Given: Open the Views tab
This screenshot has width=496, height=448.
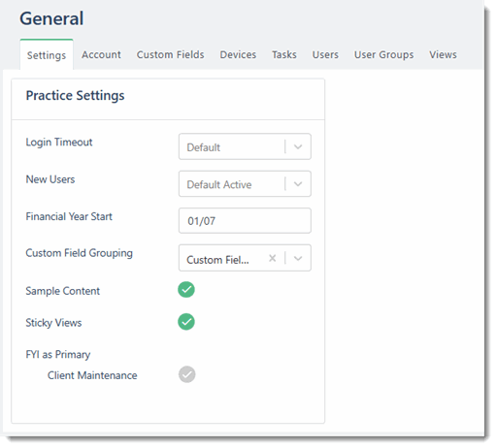Looking at the screenshot, I should pos(443,54).
